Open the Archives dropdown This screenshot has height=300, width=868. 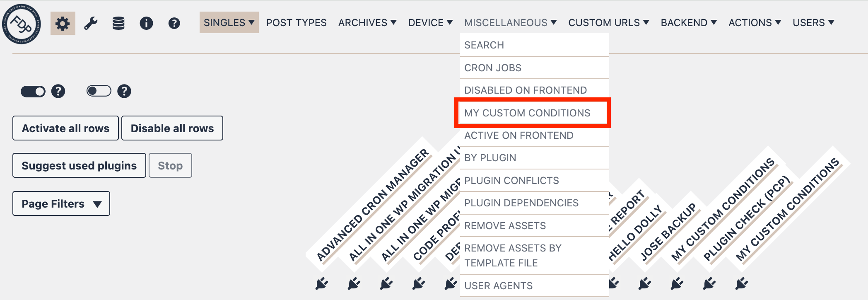367,23
